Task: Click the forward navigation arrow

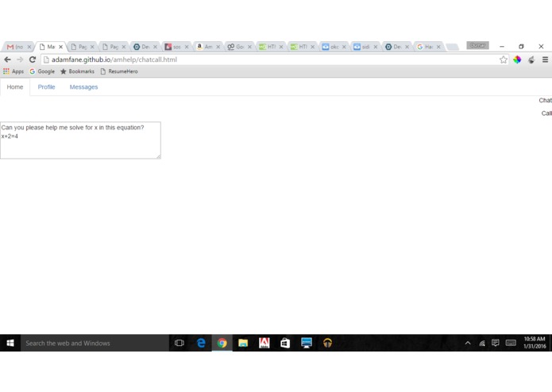Action: 20,60
